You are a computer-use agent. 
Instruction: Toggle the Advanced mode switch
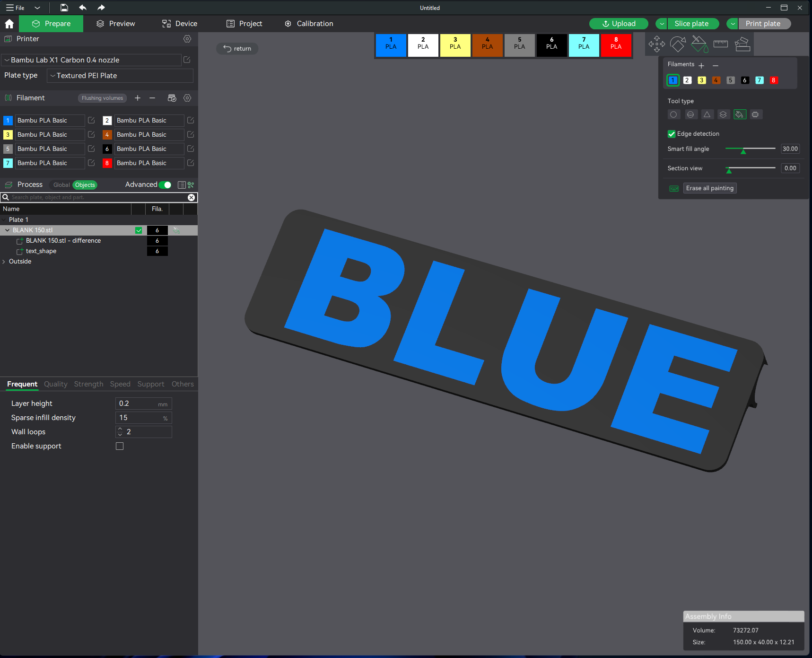[165, 185]
